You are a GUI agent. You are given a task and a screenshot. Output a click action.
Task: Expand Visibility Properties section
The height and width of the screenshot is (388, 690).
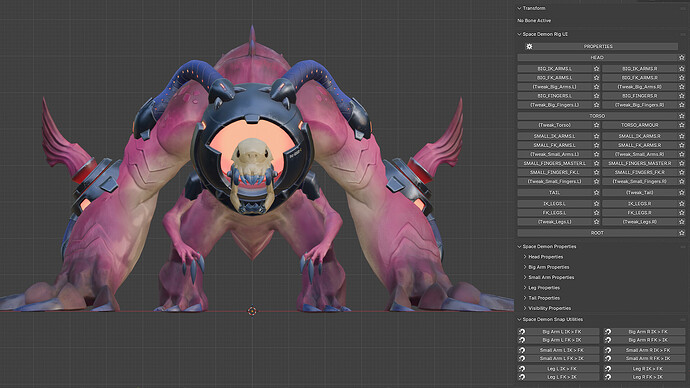point(549,308)
